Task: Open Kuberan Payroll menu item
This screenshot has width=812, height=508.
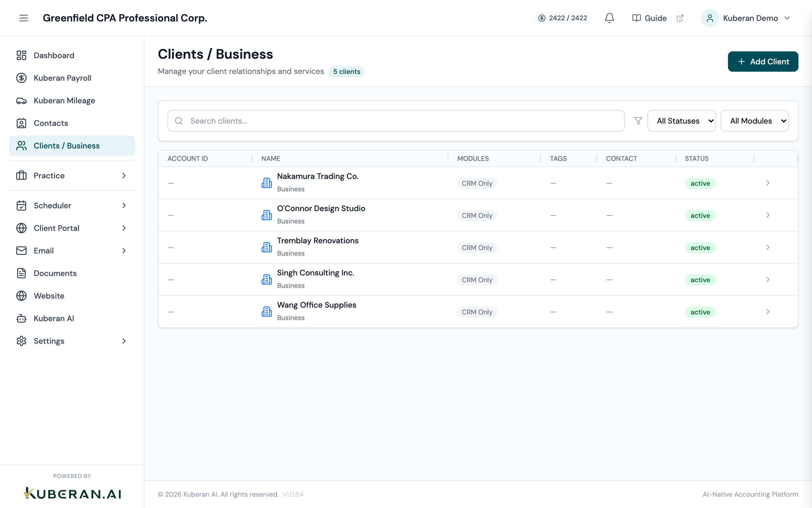Action: point(72,78)
